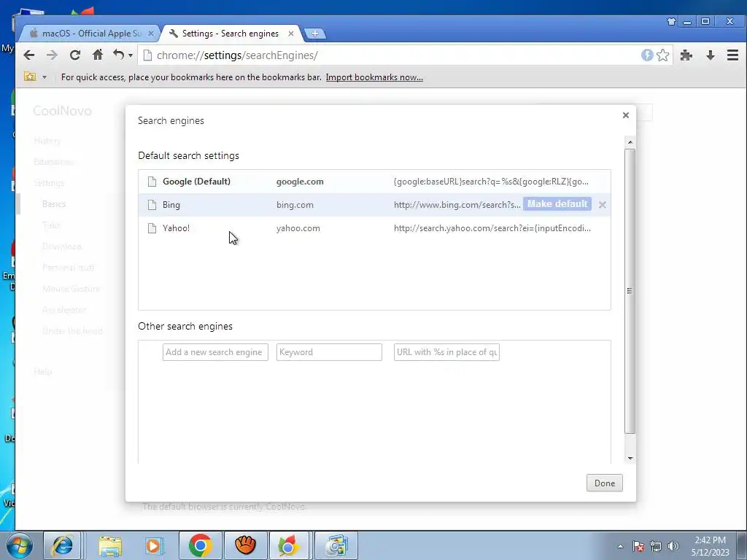Open Windows Explorer from the taskbar
The height and width of the screenshot is (560, 747).
110,545
